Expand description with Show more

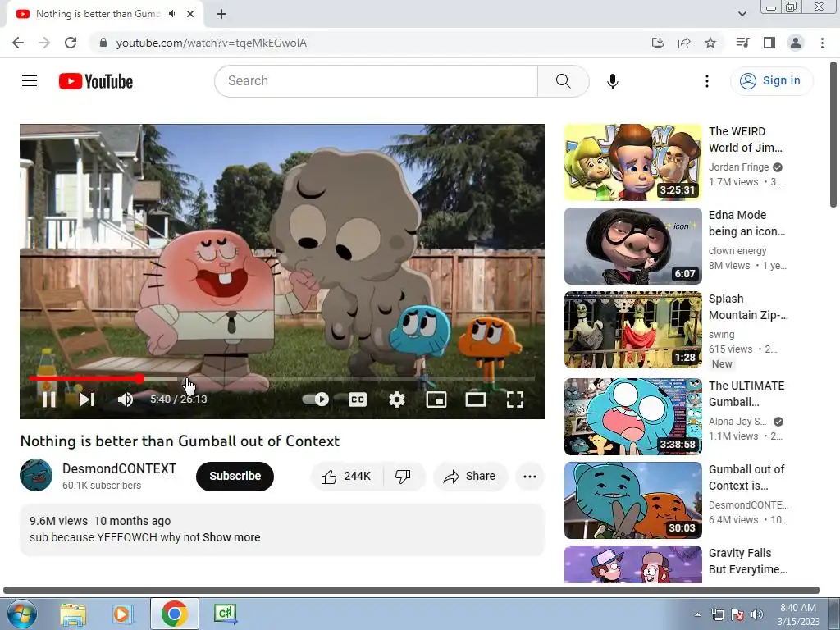(x=231, y=537)
